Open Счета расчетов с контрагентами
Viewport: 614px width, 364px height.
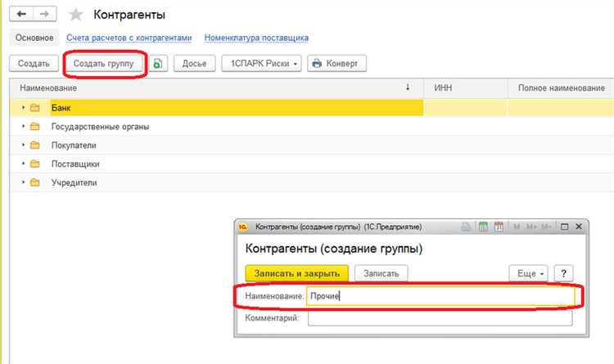(x=129, y=38)
